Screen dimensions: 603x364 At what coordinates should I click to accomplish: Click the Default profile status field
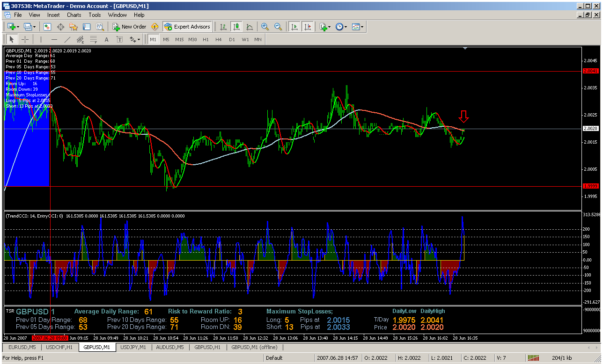[x=289, y=358]
